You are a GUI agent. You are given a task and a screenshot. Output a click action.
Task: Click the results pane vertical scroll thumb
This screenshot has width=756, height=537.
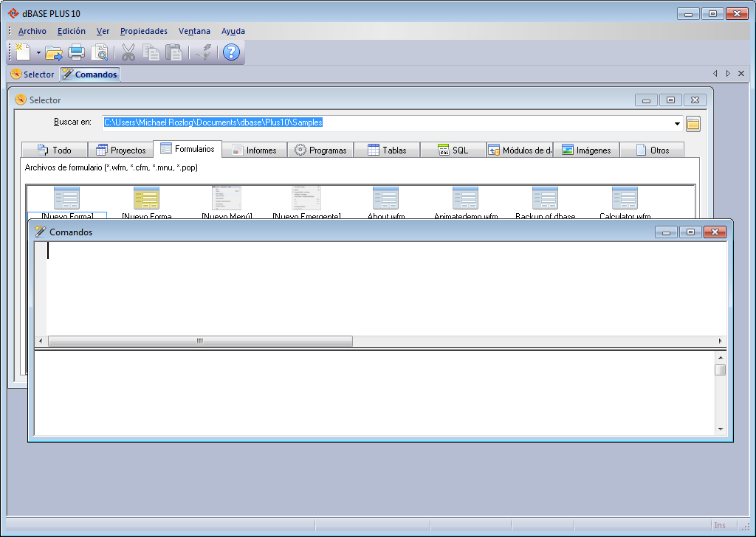[721, 370]
